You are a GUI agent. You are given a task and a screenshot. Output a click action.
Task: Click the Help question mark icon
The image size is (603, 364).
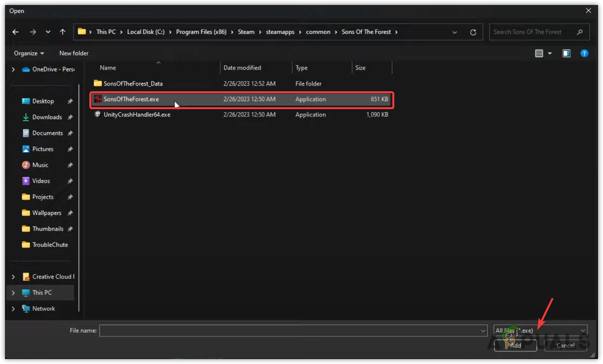pos(585,53)
